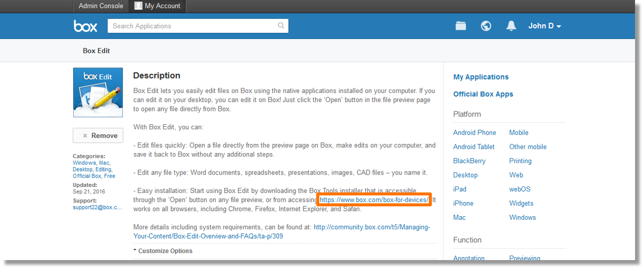Click the Editing category link
644x269 pixels.
[x=103, y=169]
